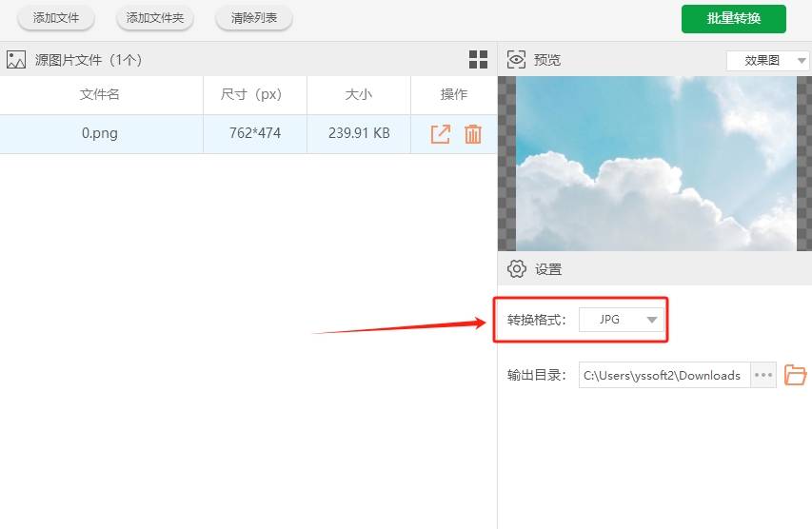Switch to grid view icon

pos(478,60)
